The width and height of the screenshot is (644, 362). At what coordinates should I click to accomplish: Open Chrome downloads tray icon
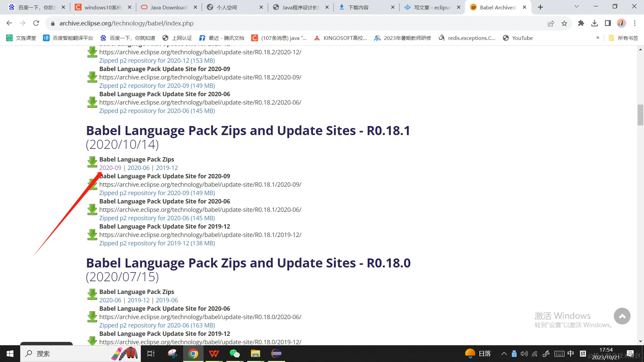tap(594, 23)
